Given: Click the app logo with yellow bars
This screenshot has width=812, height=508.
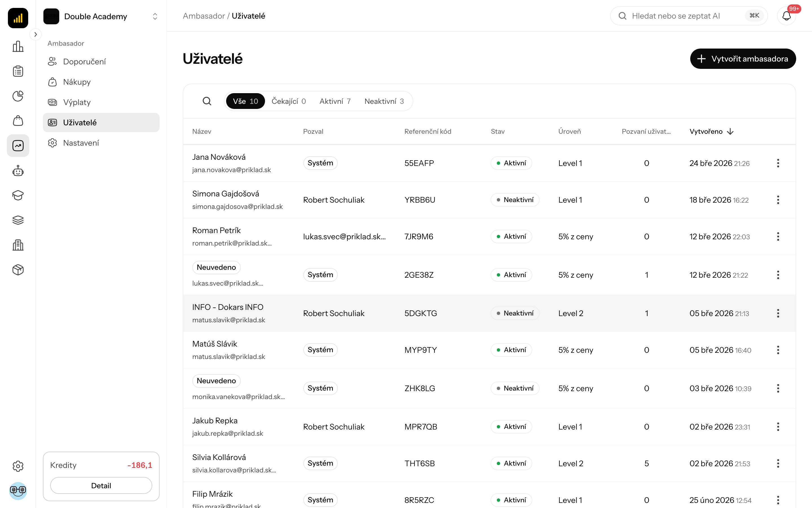Looking at the screenshot, I should [18, 18].
